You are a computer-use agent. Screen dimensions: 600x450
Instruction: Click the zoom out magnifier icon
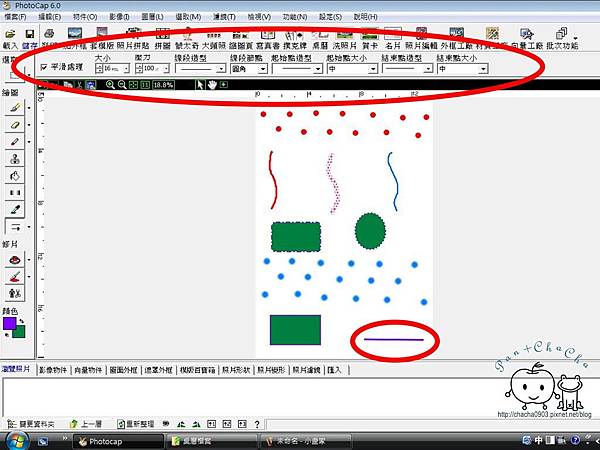[x=122, y=85]
